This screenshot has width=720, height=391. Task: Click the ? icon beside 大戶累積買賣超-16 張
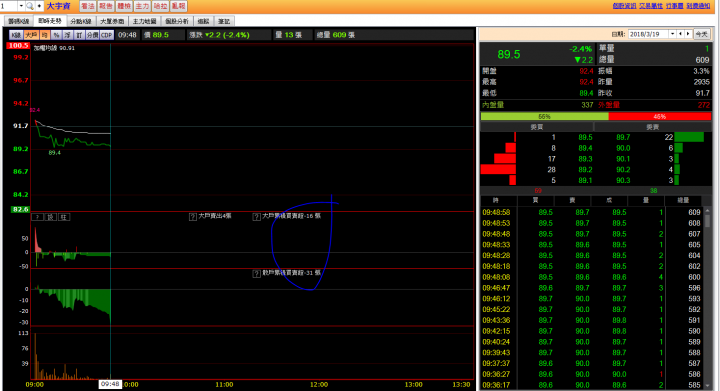[257, 217]
